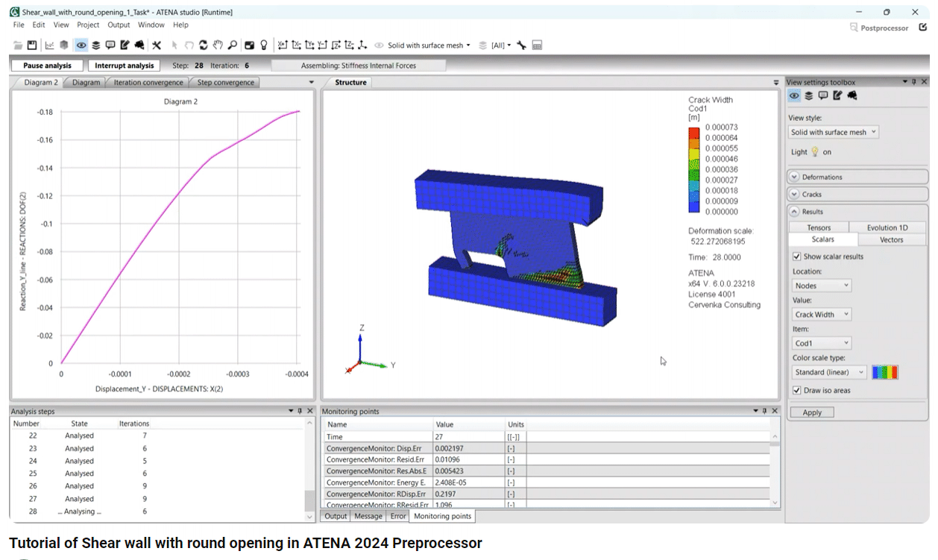Toggle the Light bulb on/off in toolbox
This screenshot has height=560, width=938.
[x=815, y=151]
